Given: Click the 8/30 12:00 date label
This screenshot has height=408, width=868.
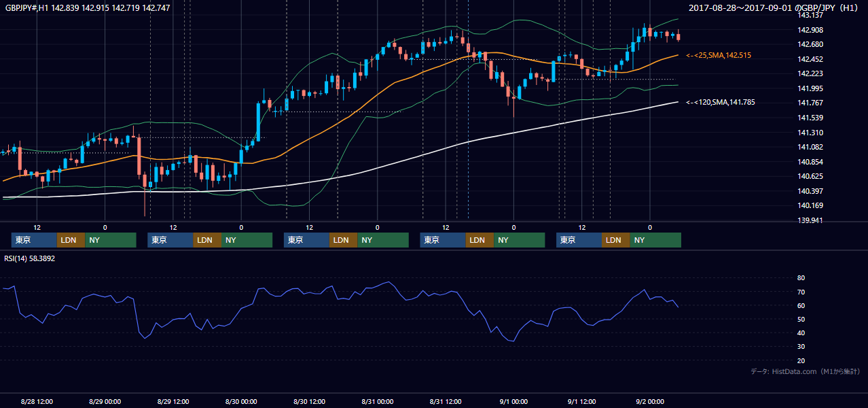Looking at the screenshot, I should pyautogui.click(x=309, y=402).
